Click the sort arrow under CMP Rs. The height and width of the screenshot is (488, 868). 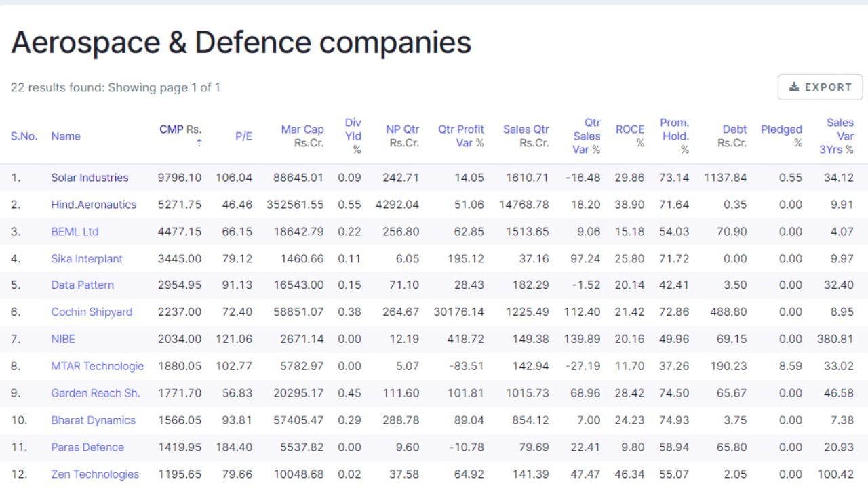[199, 143]
